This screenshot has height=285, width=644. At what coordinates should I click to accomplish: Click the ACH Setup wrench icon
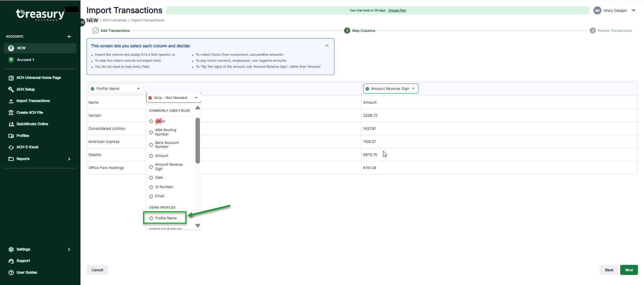[11, 90]
